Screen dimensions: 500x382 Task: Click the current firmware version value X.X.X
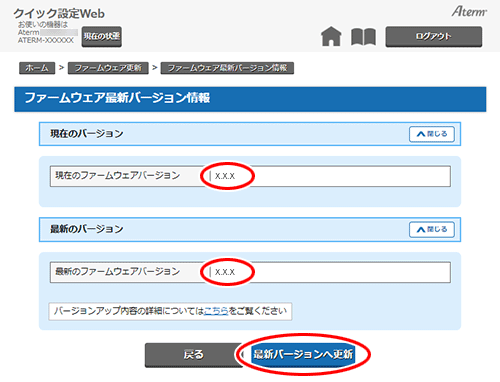(x=225, y=176)
